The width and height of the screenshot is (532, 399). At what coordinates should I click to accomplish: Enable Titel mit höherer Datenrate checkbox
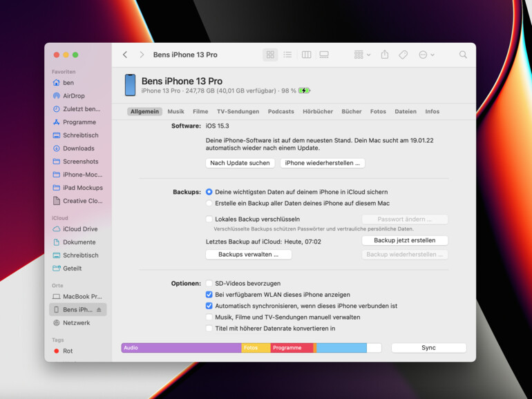click(x=209, y=329)
